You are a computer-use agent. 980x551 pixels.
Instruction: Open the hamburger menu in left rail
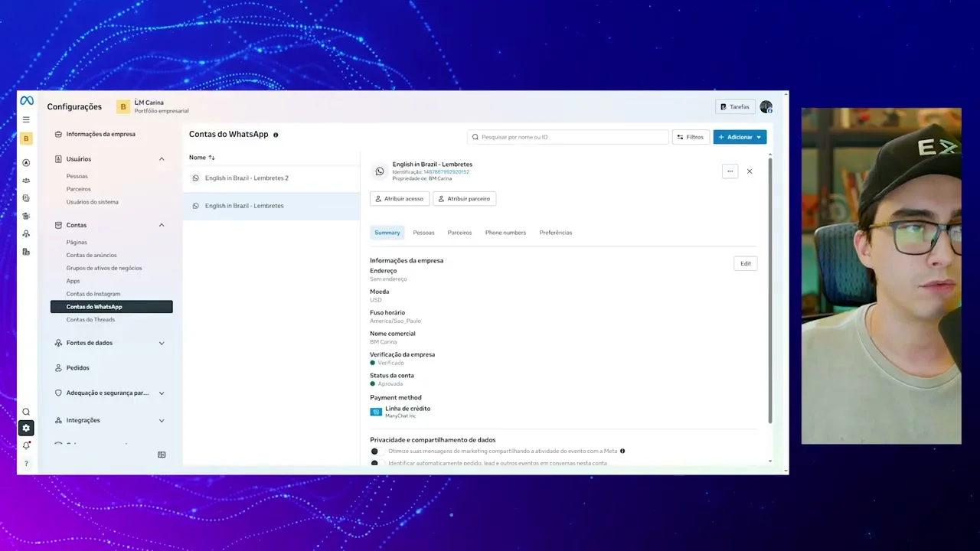point(26,119)
